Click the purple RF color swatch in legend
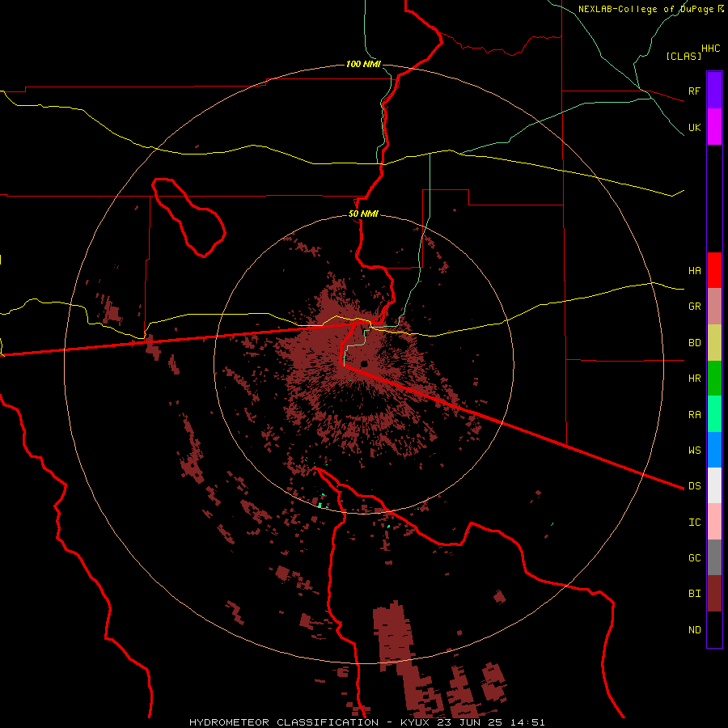The width and height of the screenshot is (728, 728). (714, 91)
